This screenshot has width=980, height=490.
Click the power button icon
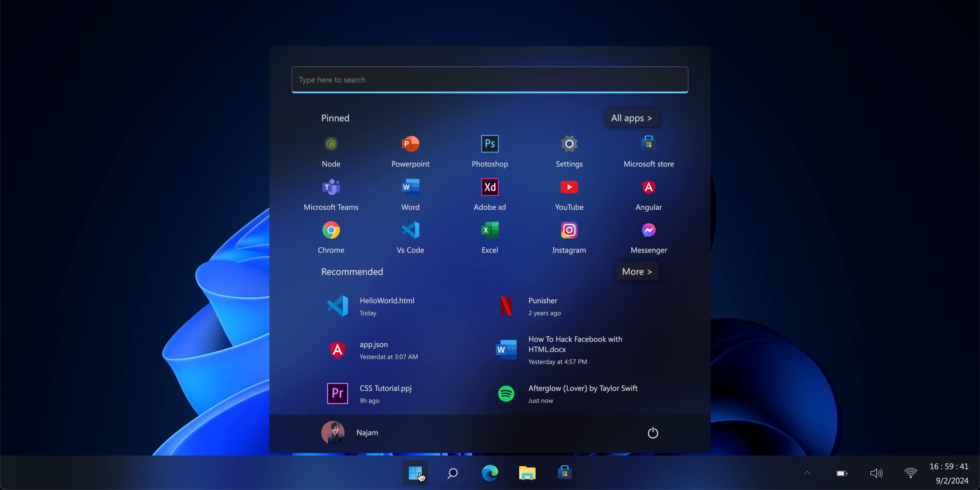(x=653, y=432)
